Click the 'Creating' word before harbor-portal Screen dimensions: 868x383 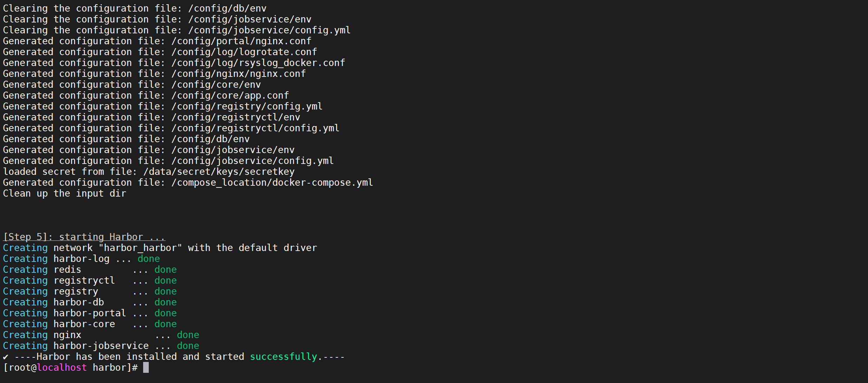pos(25,313)
